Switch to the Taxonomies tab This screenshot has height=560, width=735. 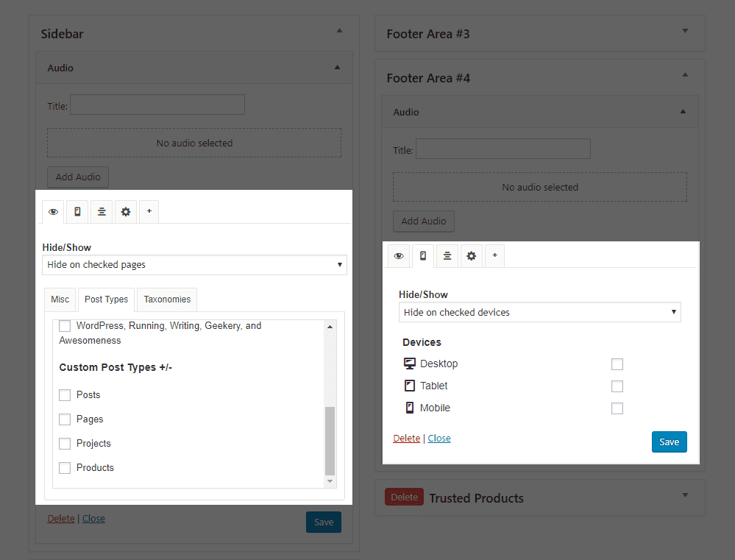coord(166,300)
